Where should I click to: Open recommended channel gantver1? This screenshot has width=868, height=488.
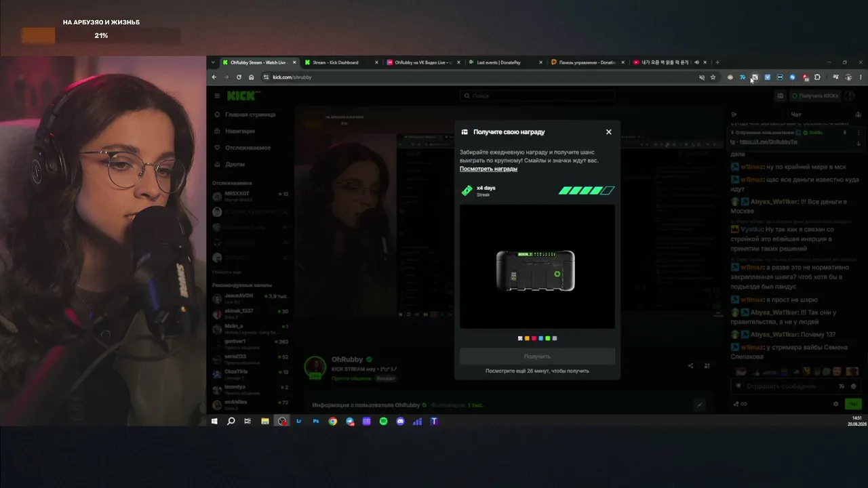250,343
